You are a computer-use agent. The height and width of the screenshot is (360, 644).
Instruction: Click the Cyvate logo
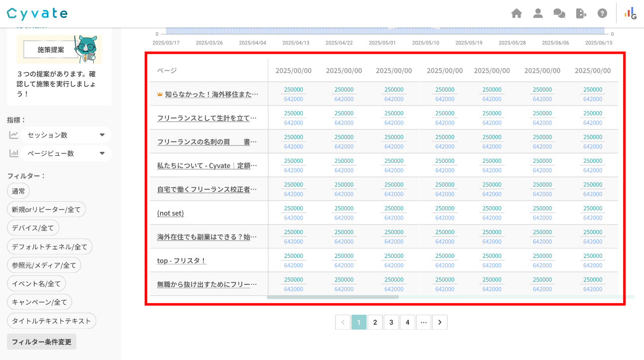tap(37, 13)
